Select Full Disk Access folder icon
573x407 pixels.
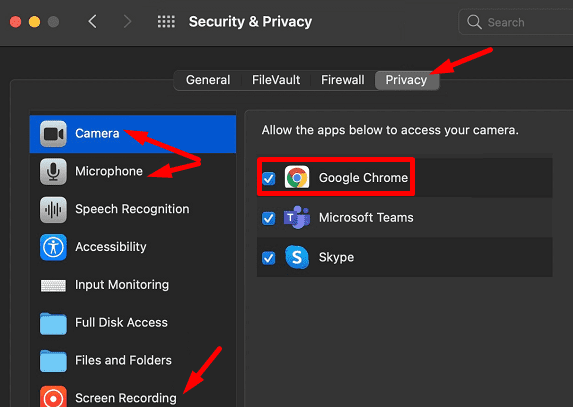[x=53, y=323]
